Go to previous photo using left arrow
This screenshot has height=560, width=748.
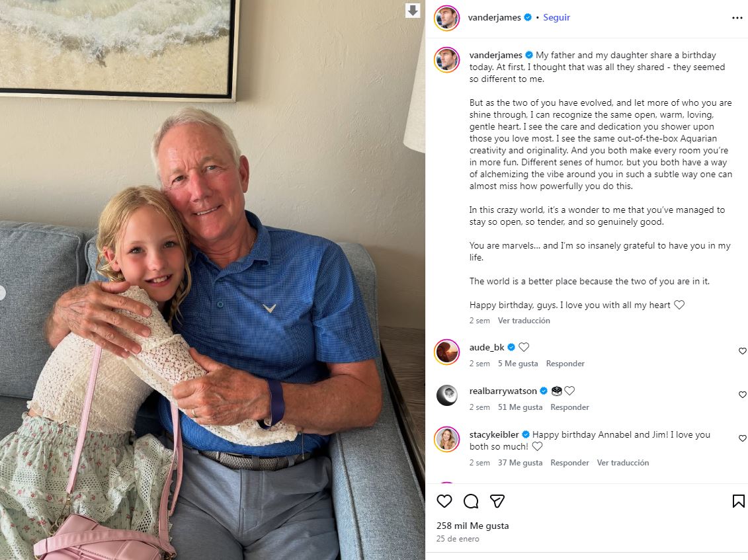(x=2, y=293)
